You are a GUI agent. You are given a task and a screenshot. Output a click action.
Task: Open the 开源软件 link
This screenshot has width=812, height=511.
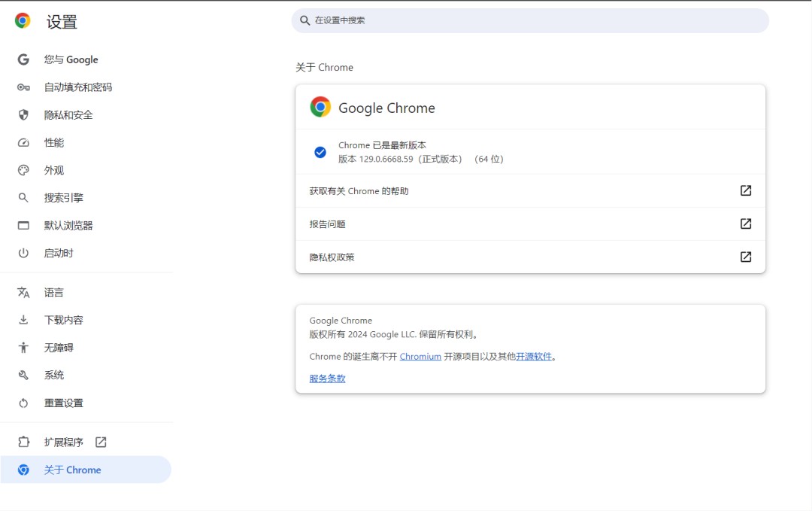tap(534, 357)
